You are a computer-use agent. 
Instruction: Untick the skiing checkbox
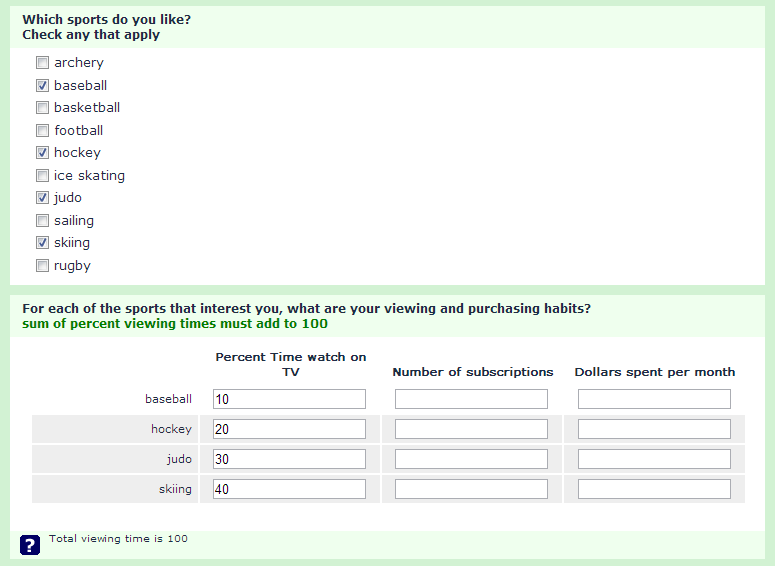pyautogui.click(x=43, y=243)
